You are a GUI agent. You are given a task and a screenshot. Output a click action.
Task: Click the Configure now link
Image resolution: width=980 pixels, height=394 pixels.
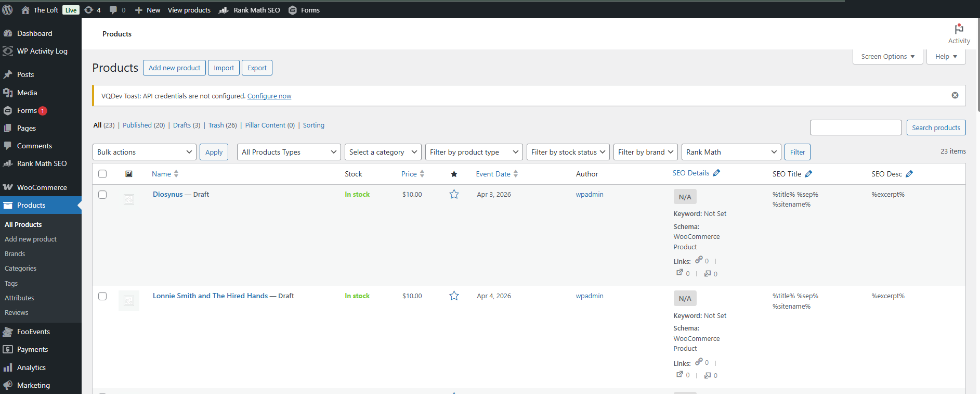click(269, 96)
